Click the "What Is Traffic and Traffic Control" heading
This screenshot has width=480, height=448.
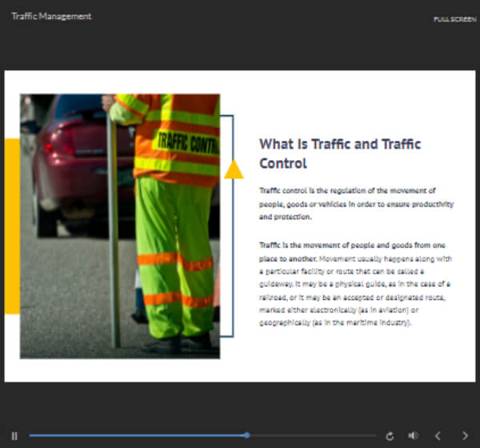tap(340, 154)
